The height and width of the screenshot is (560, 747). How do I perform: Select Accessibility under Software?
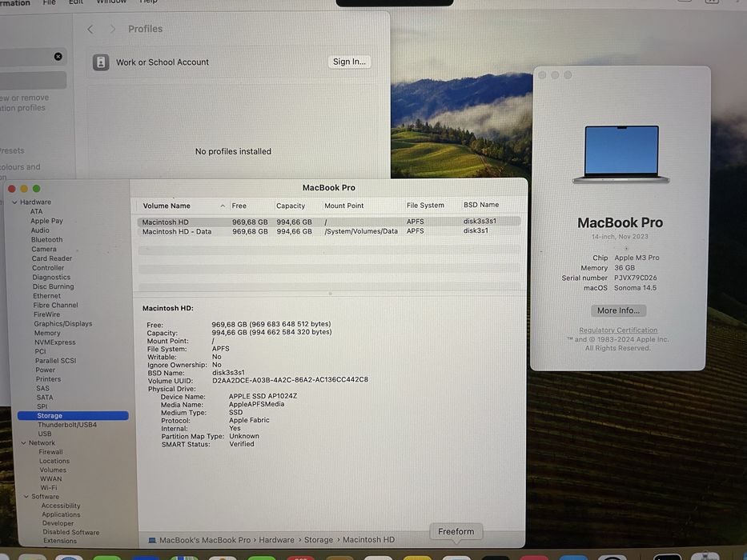(61, 506)
